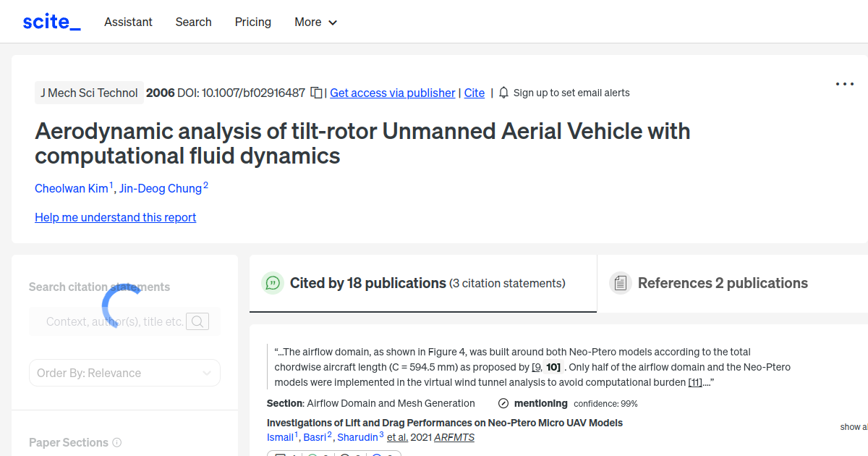
Task: Select the Pricing menu item
Action: pos(252,22)
